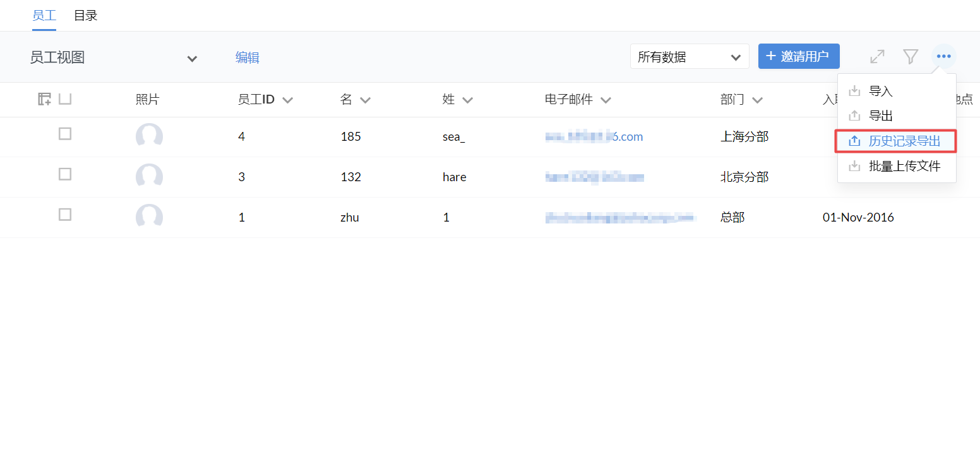Click the avatar photo of employee zhu
Image resolution: width=980 pixels, height=452 pixels.
click(149, 217)
